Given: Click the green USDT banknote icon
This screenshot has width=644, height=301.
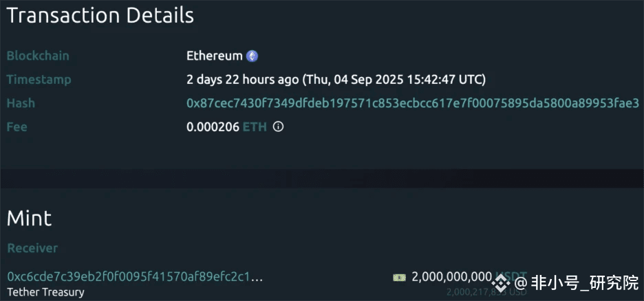Looking at the screenshot, I should coord(399,277).
